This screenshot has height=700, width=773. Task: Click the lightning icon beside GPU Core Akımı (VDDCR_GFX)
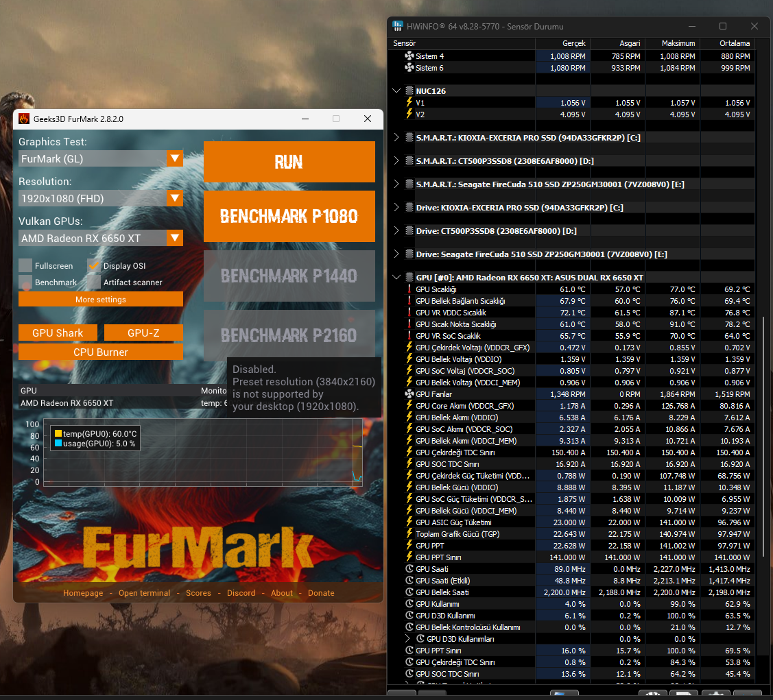409,406
